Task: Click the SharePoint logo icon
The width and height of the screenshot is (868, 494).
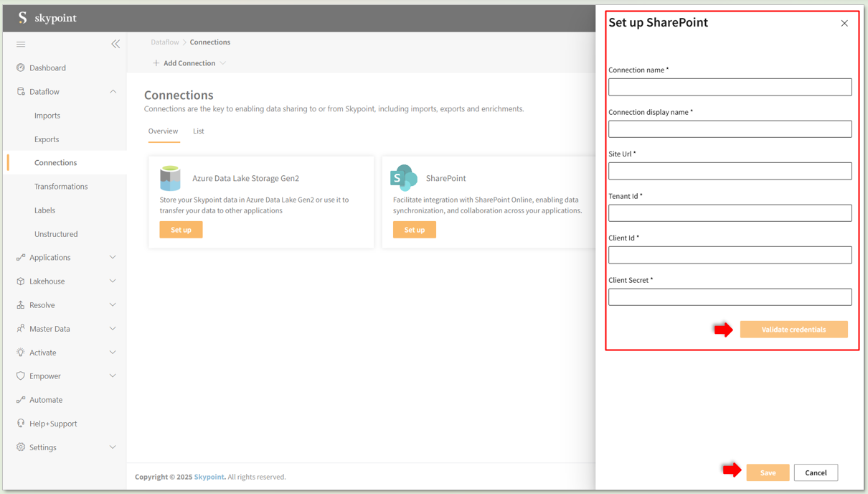Action: pos(403,178)
